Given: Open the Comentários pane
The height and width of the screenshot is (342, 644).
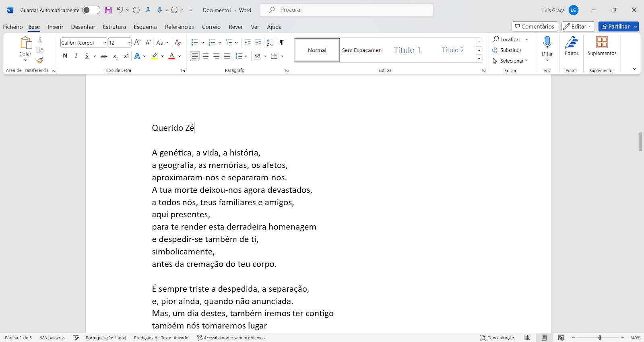Looking at the screenshot, I should pos(535,27).
